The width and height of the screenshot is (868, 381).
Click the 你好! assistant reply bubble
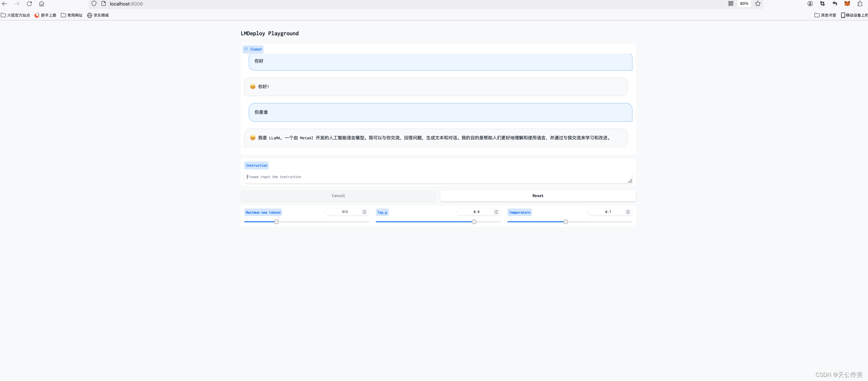pos(436,87)
